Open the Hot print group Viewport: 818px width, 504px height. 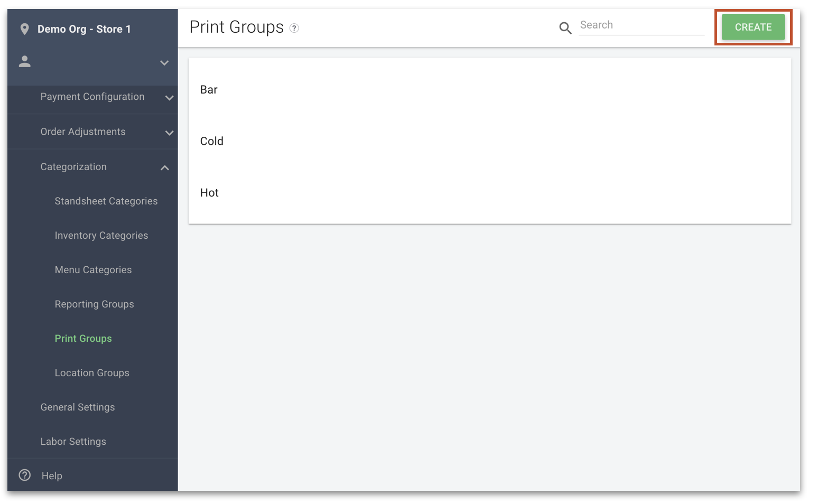tap(490, 193)
